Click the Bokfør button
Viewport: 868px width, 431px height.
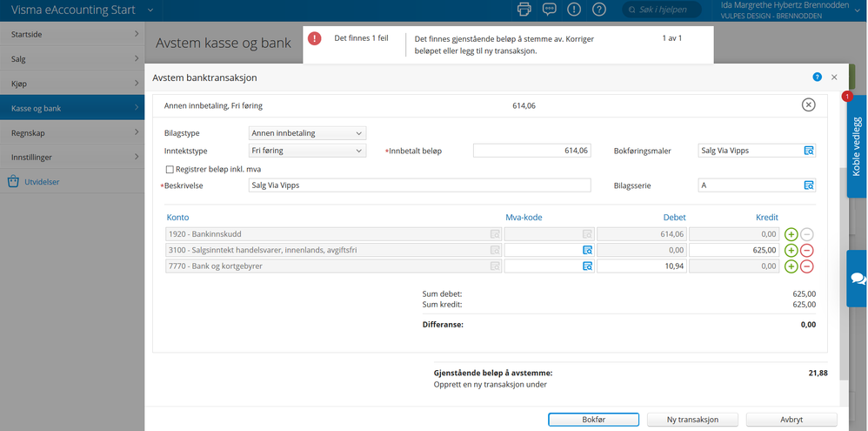pos(593,420)
